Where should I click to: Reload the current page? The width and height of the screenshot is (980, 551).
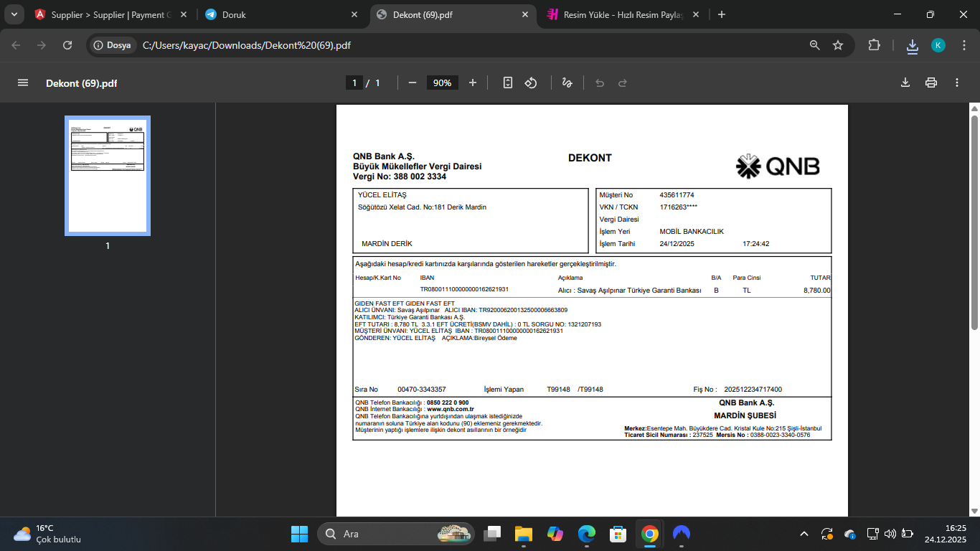click(67, 45)
